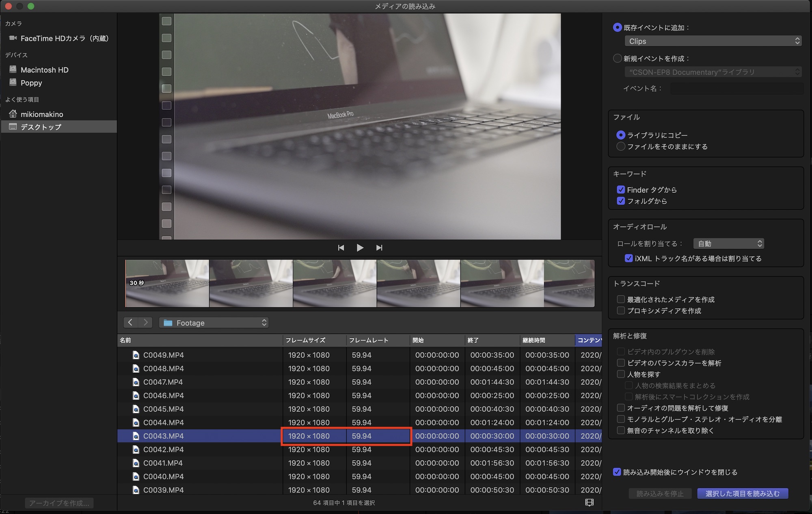Select FaceTime HD camera in the sidebar
The height and width of the screenshot is (514, 812).
coord(64,38)
